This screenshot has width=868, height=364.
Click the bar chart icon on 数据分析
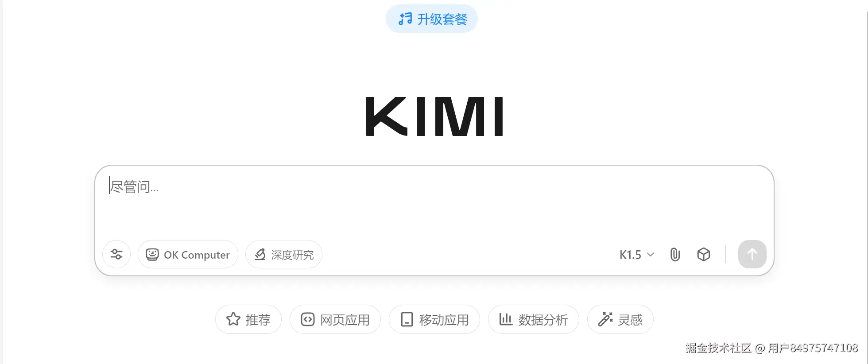coord(506,319)
